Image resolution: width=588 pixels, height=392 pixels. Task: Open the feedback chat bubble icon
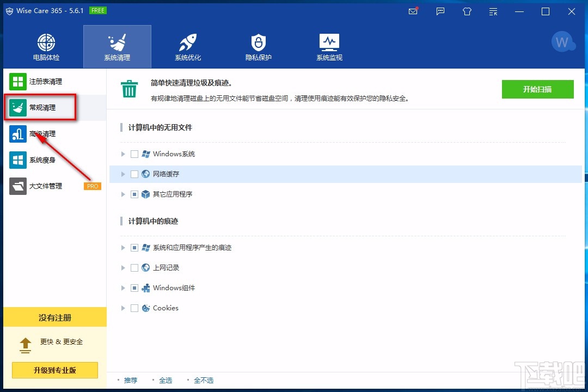[440, 11]
